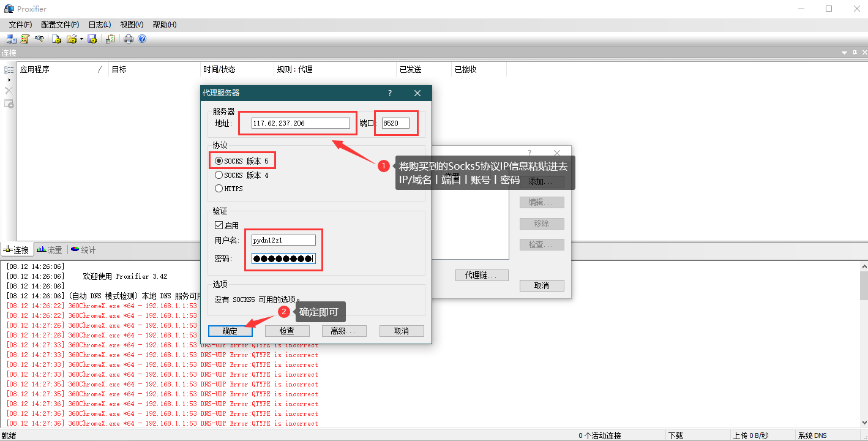Switch to the 流量 tab
The height and width of the screenshot is (441, 868).
click(x=50, y=250)
